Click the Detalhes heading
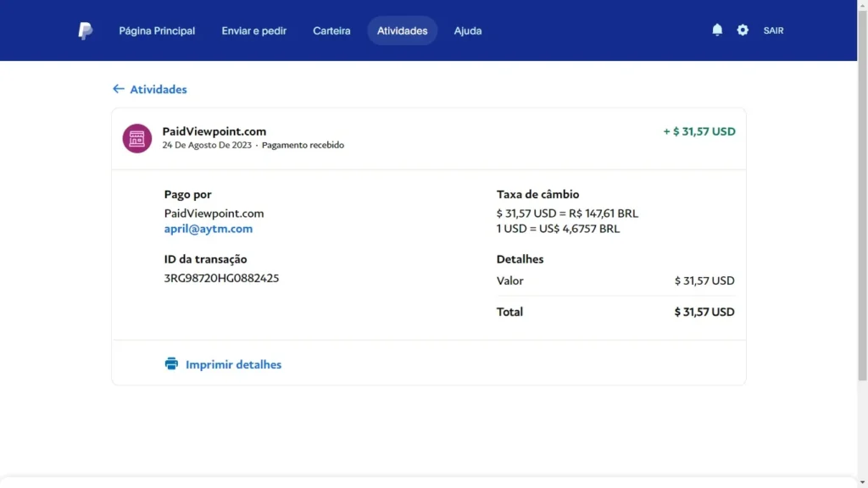Viewport: 868px width, 488px height. point(520,259)
